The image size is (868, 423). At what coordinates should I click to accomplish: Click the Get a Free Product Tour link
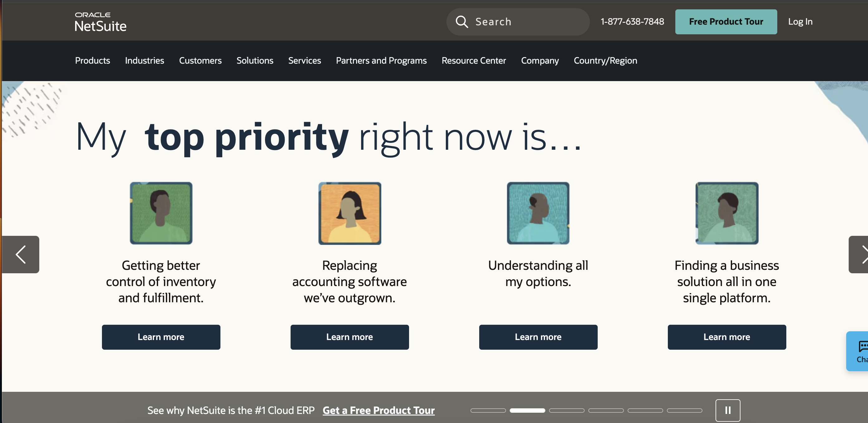[x=379, y=410]
